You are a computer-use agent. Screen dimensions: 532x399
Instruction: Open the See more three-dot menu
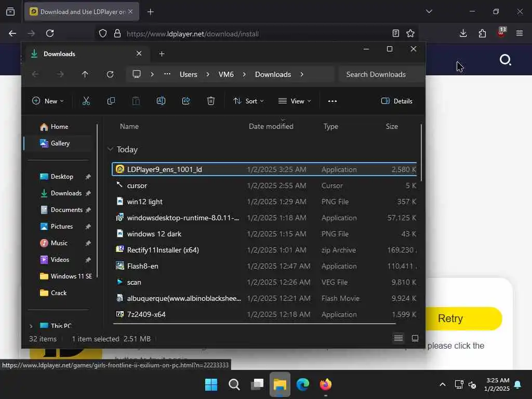coord(332,101)
